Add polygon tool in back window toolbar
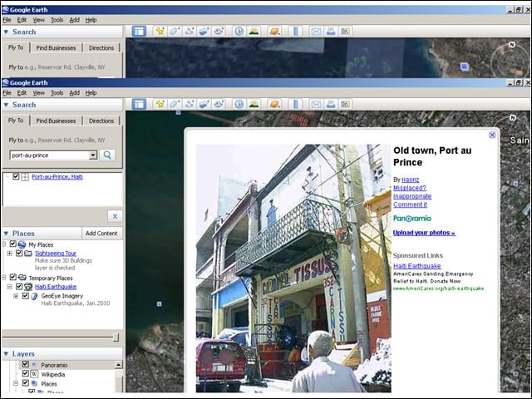 (x=175, y=32)
